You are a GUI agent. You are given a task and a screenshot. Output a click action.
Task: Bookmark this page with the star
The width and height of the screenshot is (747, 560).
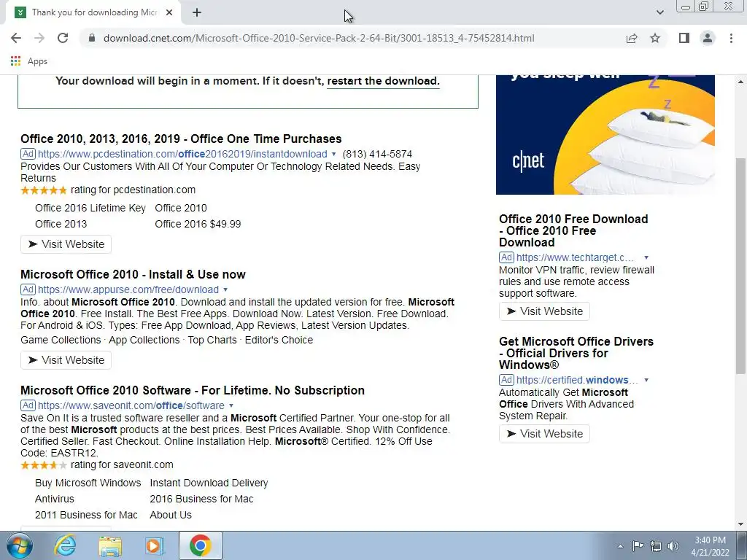(x=655, y=38)
